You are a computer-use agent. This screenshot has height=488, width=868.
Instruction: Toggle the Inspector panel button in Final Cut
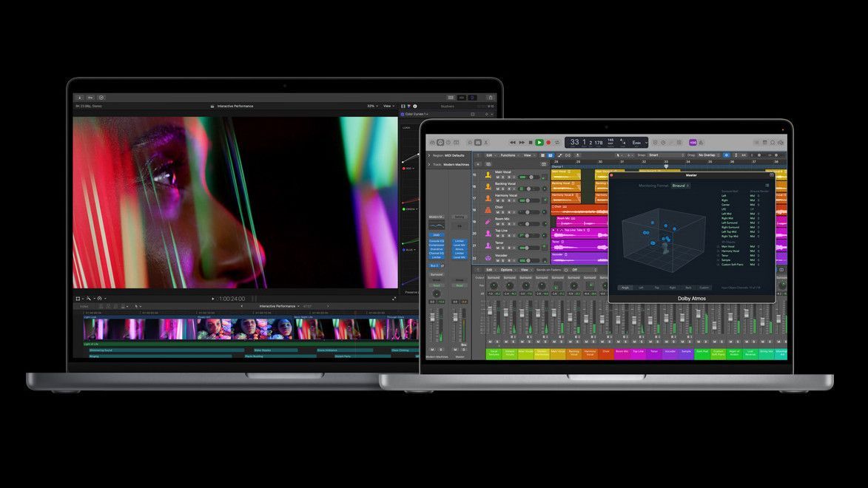point(472,98)
